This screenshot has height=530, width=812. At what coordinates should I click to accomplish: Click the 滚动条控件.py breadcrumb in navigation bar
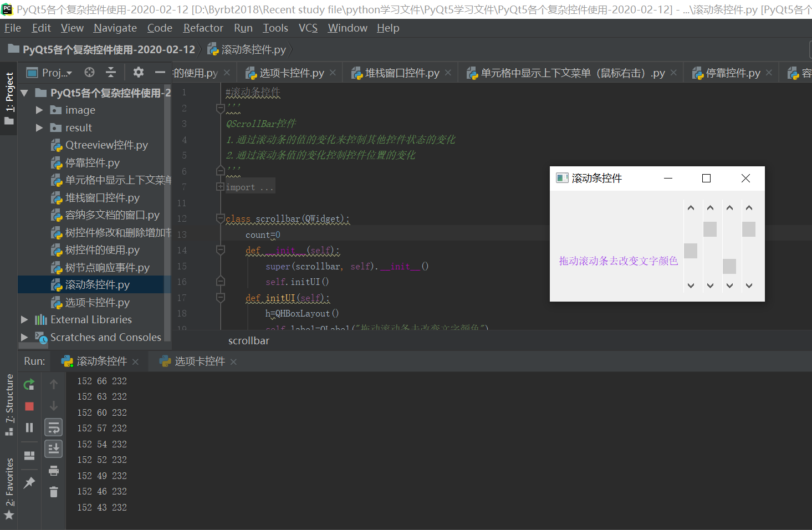coord(247,49)
